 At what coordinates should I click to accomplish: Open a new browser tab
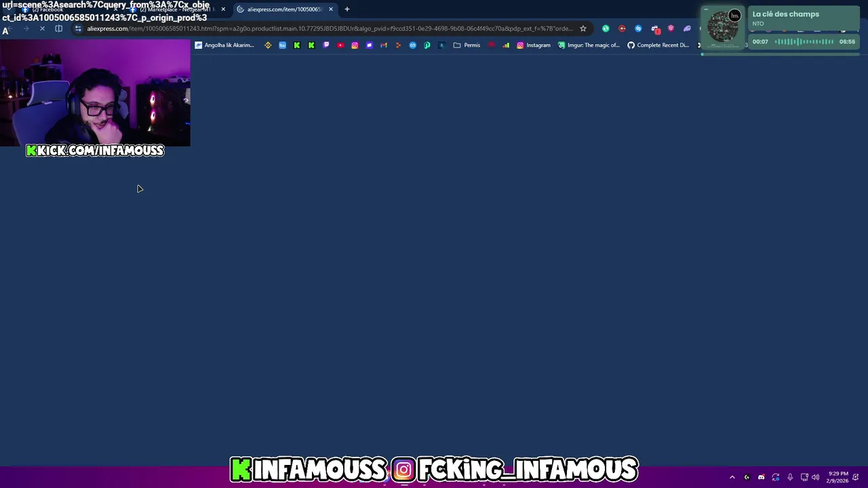pyautogui.click(x=347, y=9)
